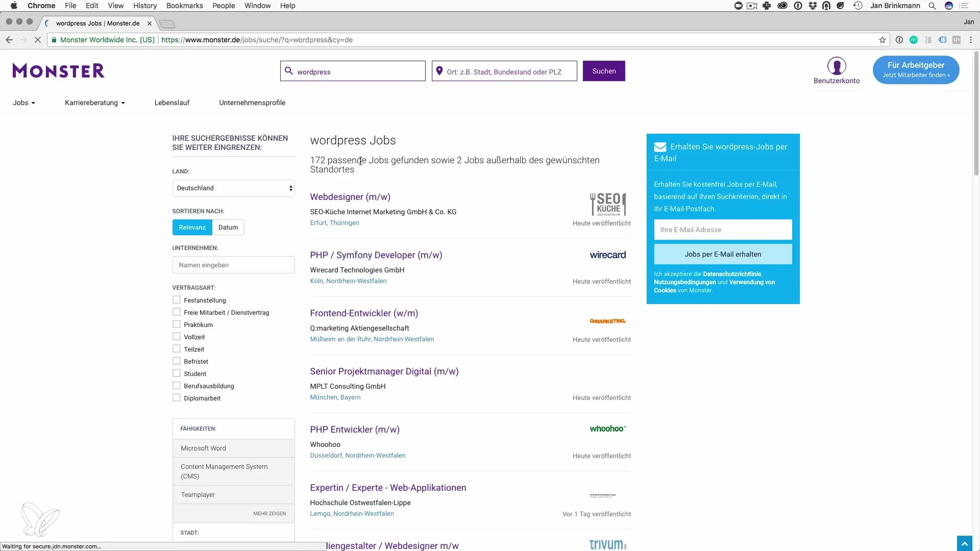Click the Hochschule Ostwestfalen-Lippe logo

[x=603, y=495]
